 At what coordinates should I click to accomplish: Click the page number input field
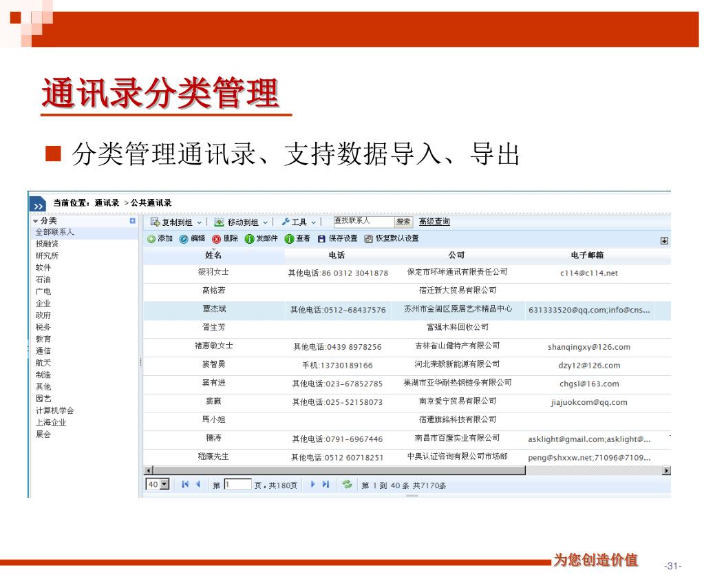pyautogui.click(x=237, y=484)
